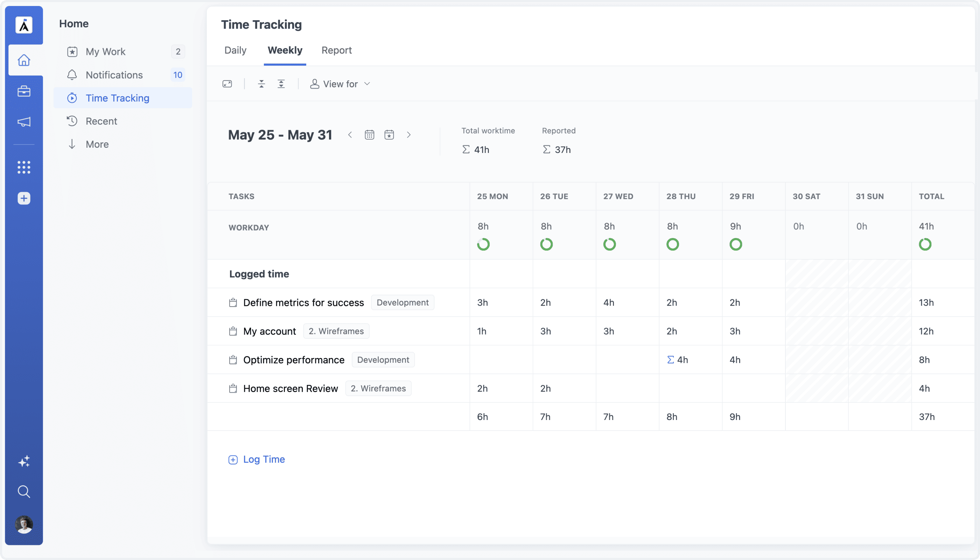
Task: Open My Work in sidebar
Action: 123,51
